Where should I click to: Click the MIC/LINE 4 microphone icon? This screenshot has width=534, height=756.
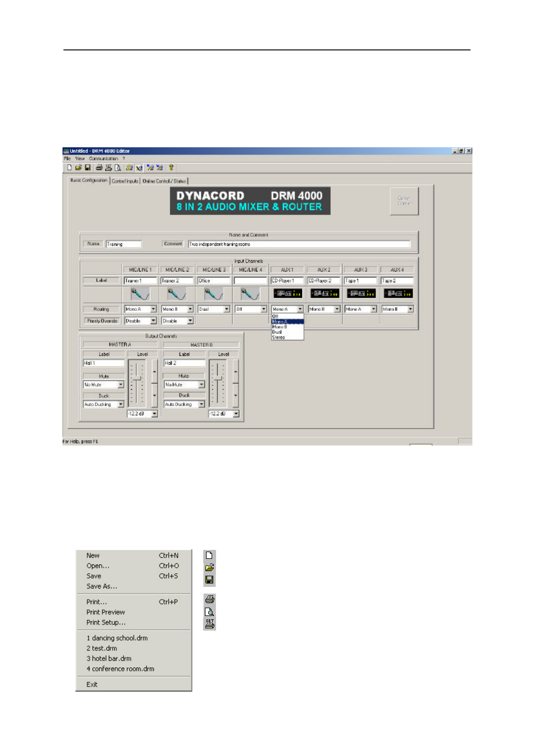tap(250, 293)
